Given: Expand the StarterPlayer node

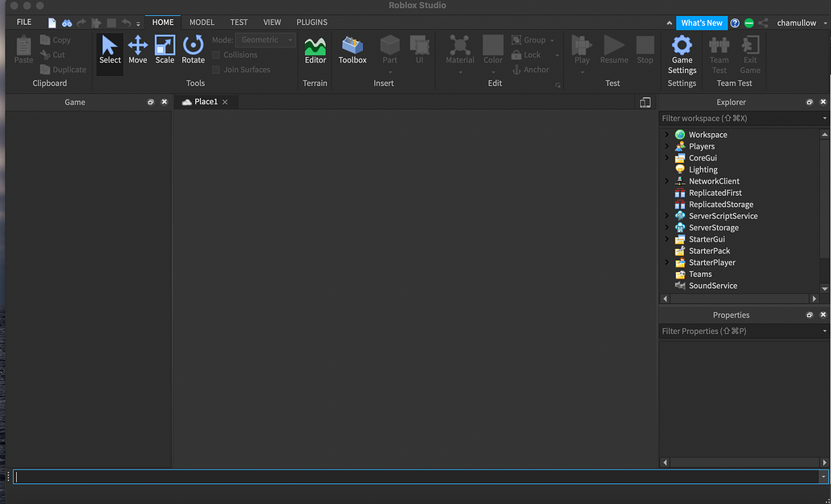Looking at the screenshot, I should [666, 262].
